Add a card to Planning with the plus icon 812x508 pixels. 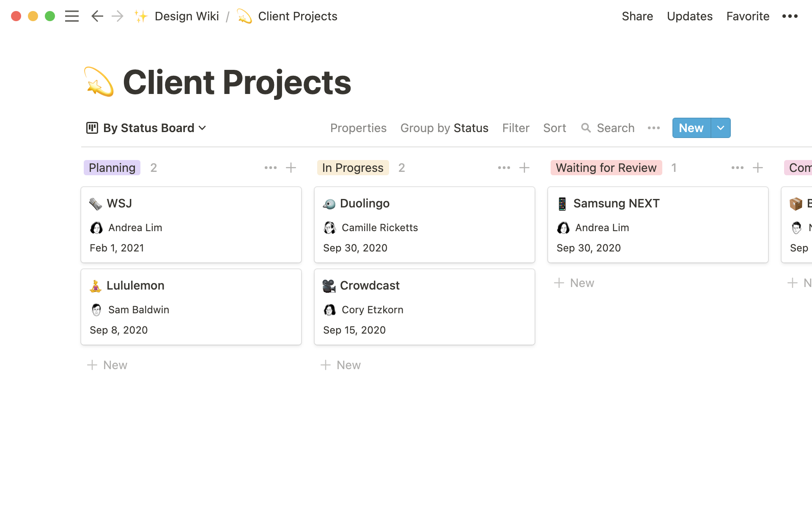[291, 168]
